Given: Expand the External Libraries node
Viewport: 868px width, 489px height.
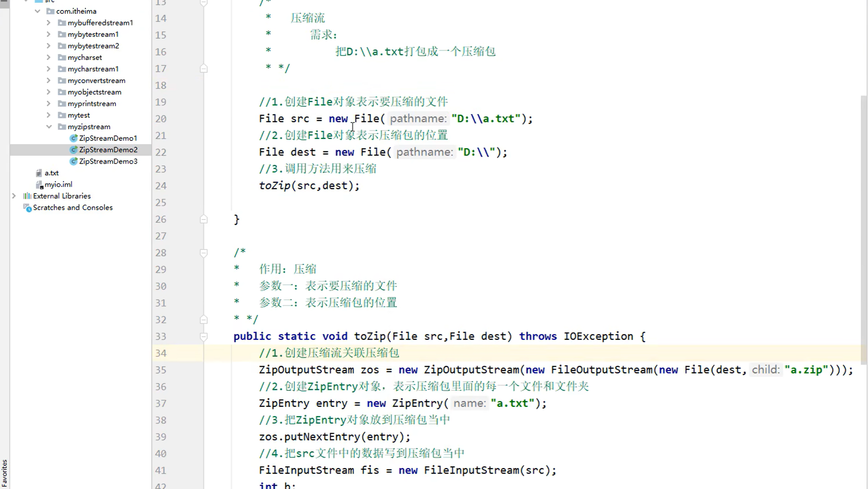Looking at the screenshot, I should 14,195.
